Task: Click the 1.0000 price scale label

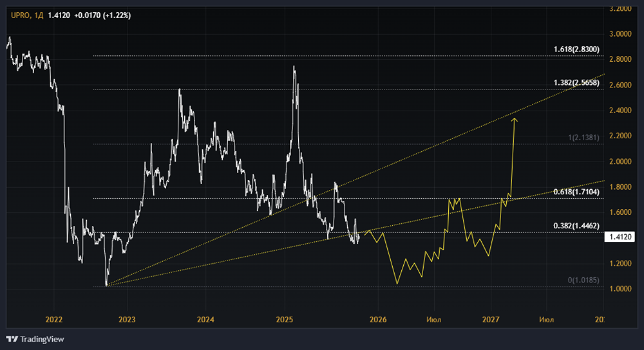Action: coord(620,289)
